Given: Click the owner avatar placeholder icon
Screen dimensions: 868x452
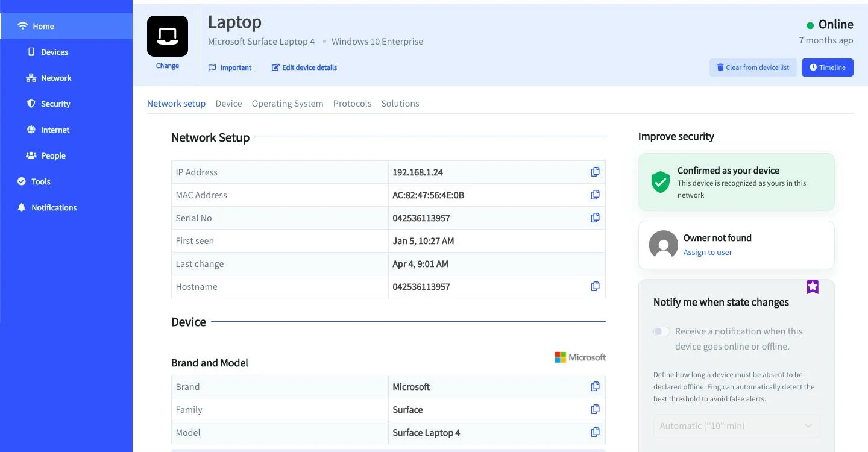Looking at the screenshot, I should (663, 245).
